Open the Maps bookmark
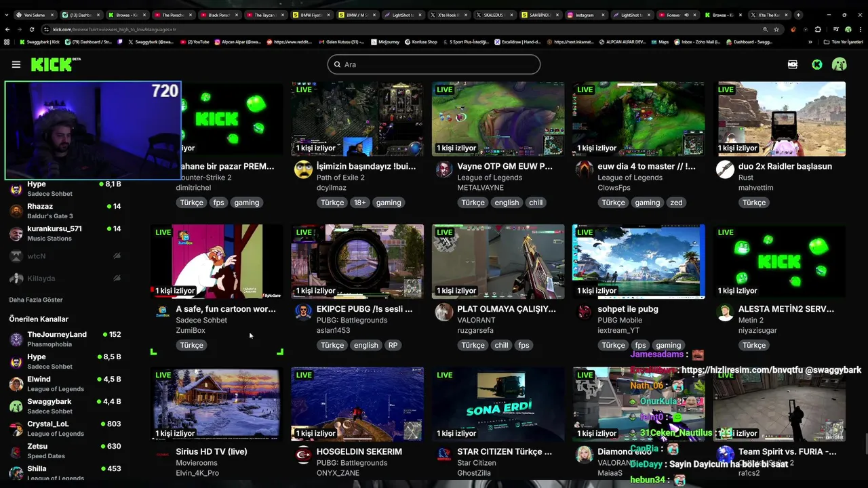 click(659, 42)
